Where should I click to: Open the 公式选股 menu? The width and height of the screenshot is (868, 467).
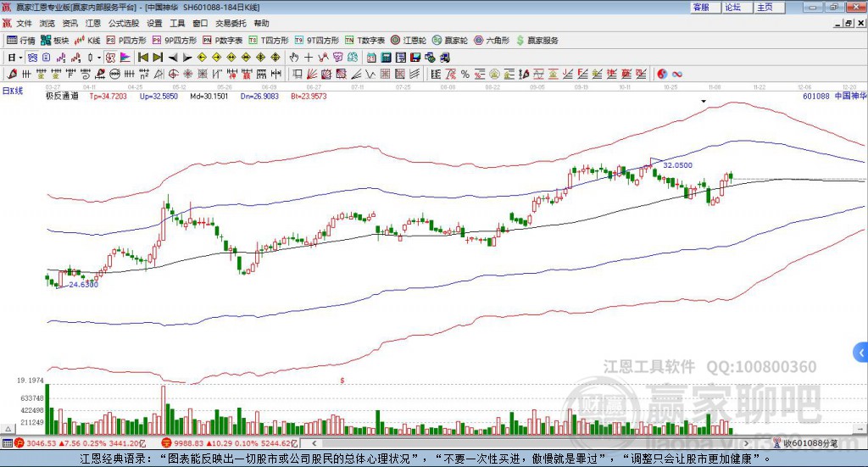[x=124, y=23]
